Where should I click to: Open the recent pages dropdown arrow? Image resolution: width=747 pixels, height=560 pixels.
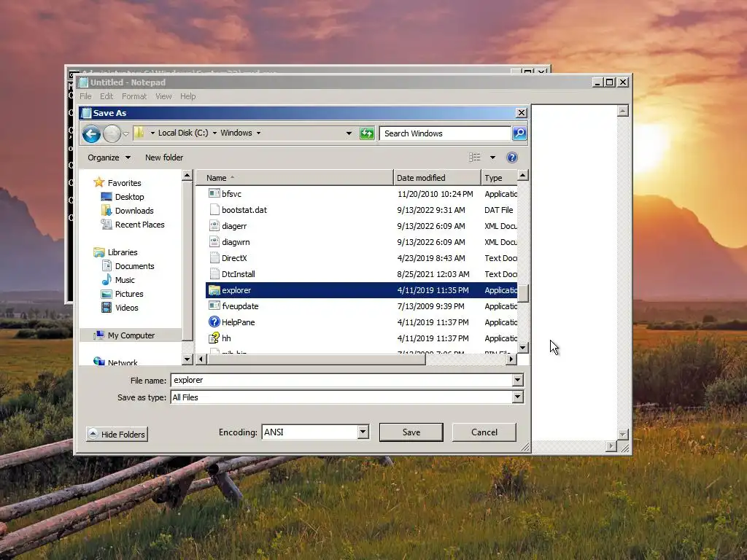click(x=125, y=134)
